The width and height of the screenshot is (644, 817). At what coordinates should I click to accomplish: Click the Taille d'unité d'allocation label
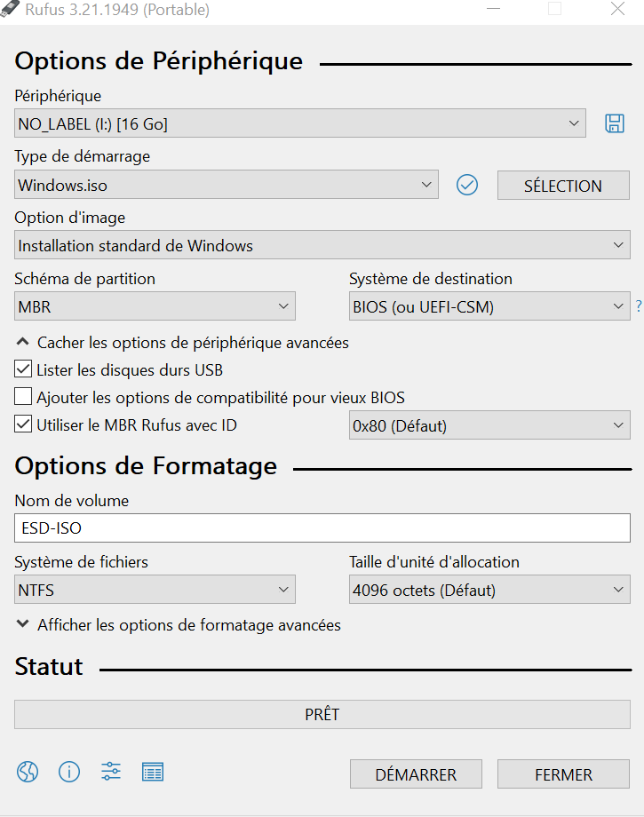pos(434,562)
